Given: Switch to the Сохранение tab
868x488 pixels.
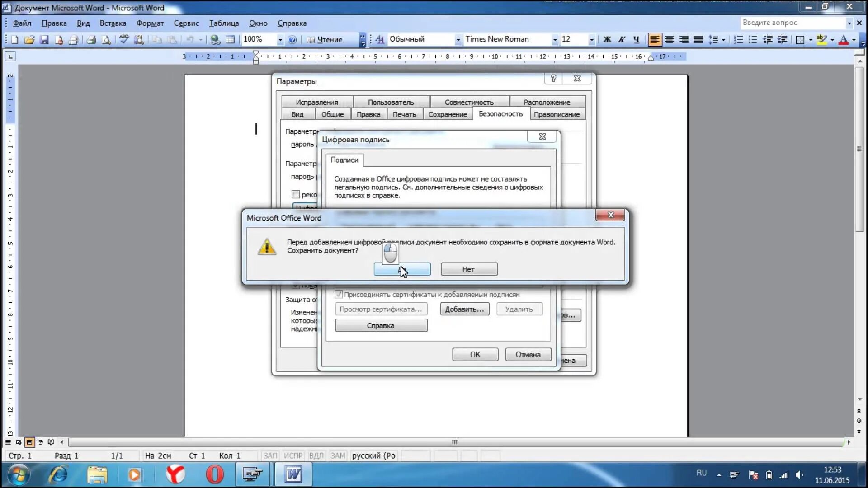Looking at the screenshot, I should pyautogui.click(x=447, y=114).
